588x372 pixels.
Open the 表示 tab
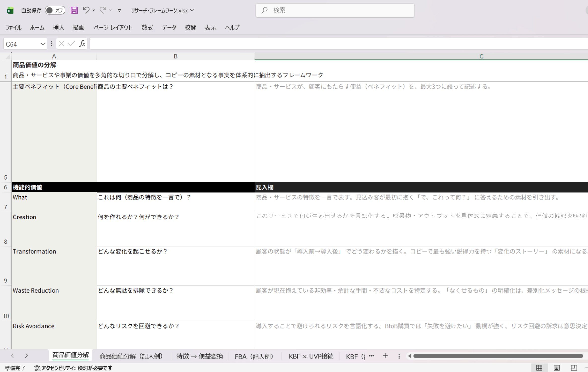click(x=211, y=27)
